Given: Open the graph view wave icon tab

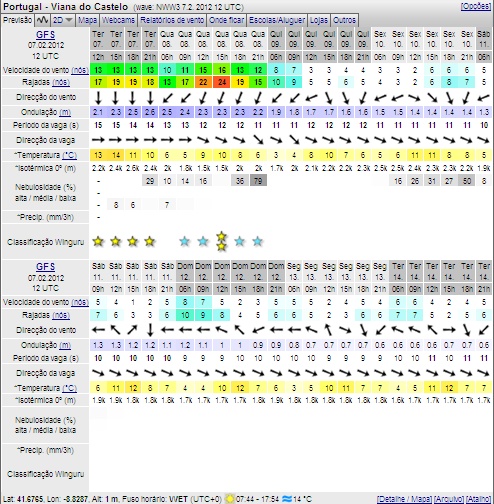Looking at the screenshot, I should (x=42, y=20).
